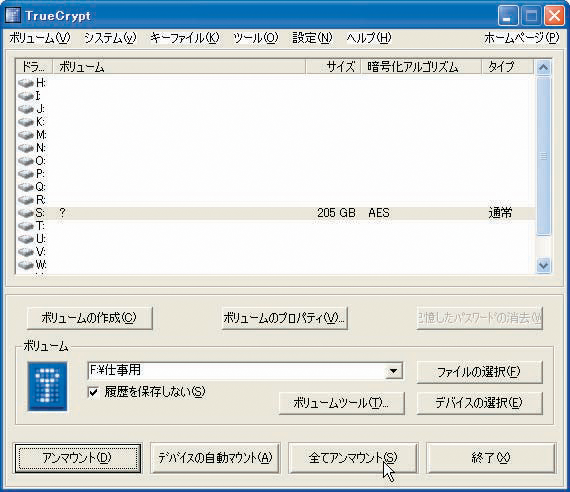Click 全てアンマウント(S) button
This screenshot has height=492, width=570.
tap(353, 458)
